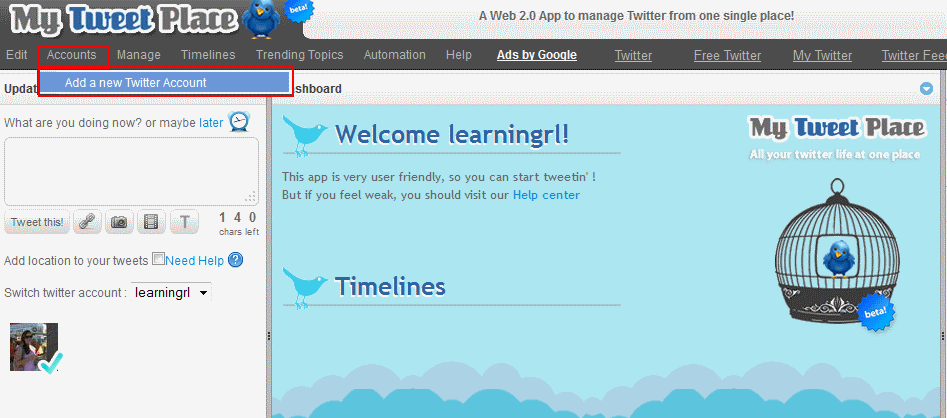Click the Ads by Google link
The height and width of the screenshot is (418, 947).
(x=537, y=55)
